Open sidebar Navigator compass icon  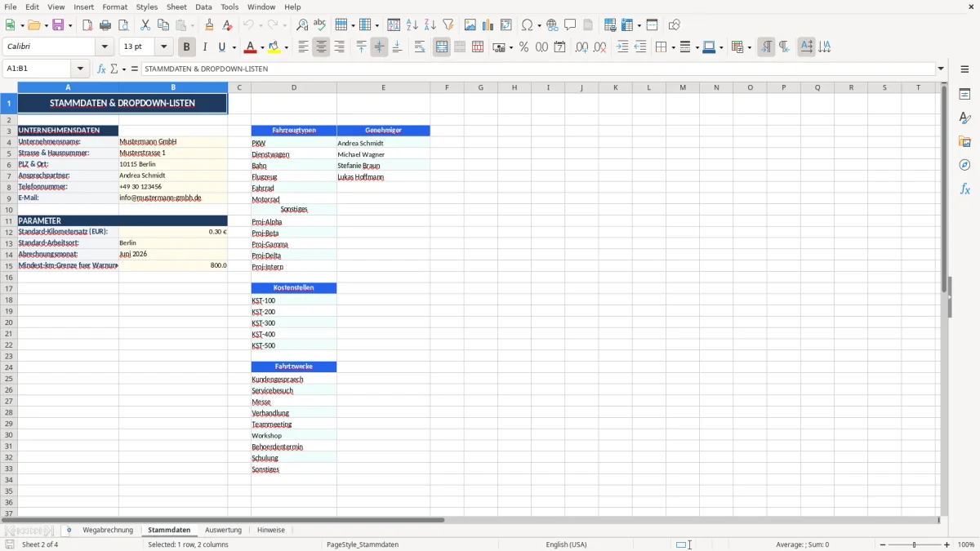pos(964,165)
